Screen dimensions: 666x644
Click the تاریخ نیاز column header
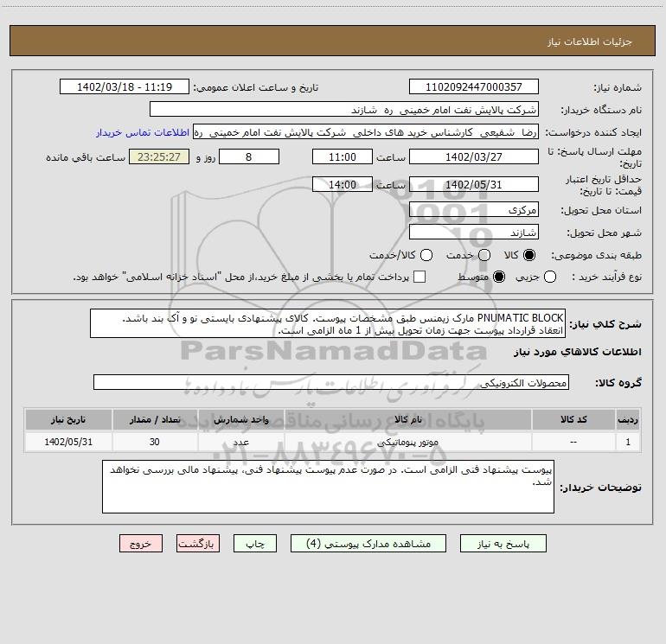(x=68, y=419)
